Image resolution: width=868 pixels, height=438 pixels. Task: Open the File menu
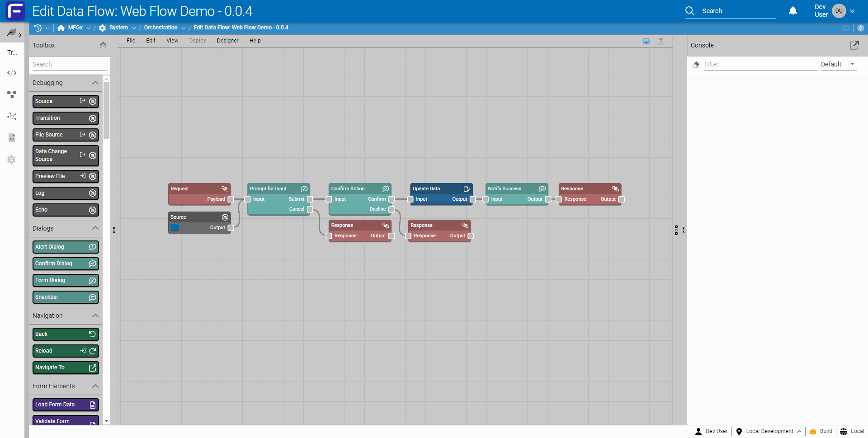[131, 41]
